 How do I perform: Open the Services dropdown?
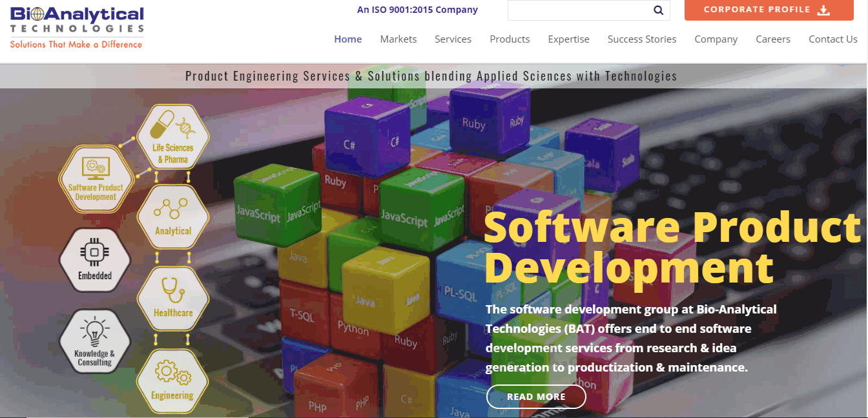pos(453,39)
